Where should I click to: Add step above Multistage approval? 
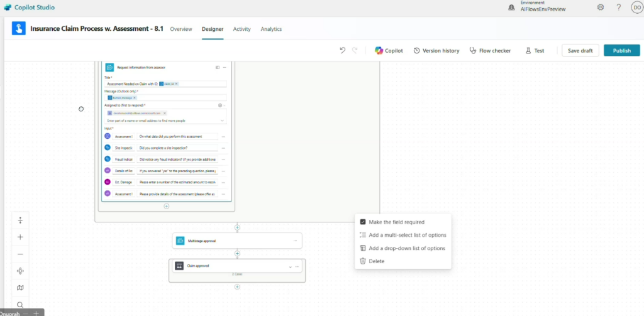(237, 227)
